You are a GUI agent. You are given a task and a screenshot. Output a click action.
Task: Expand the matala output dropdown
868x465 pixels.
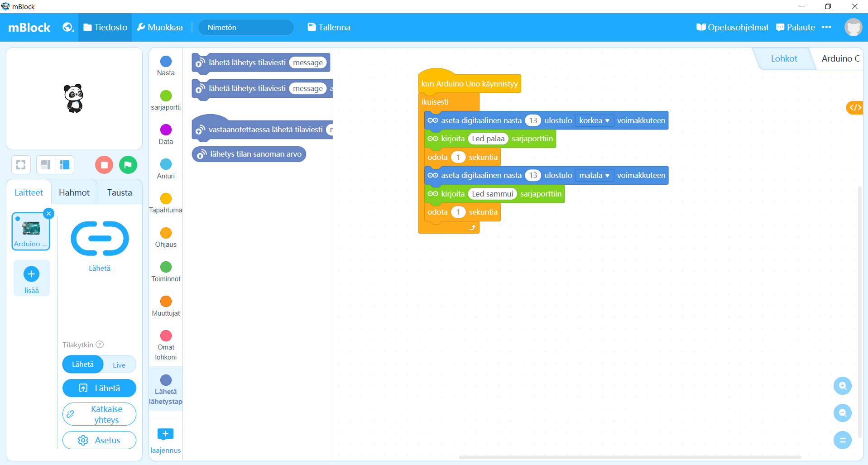[x=594, y=175]
